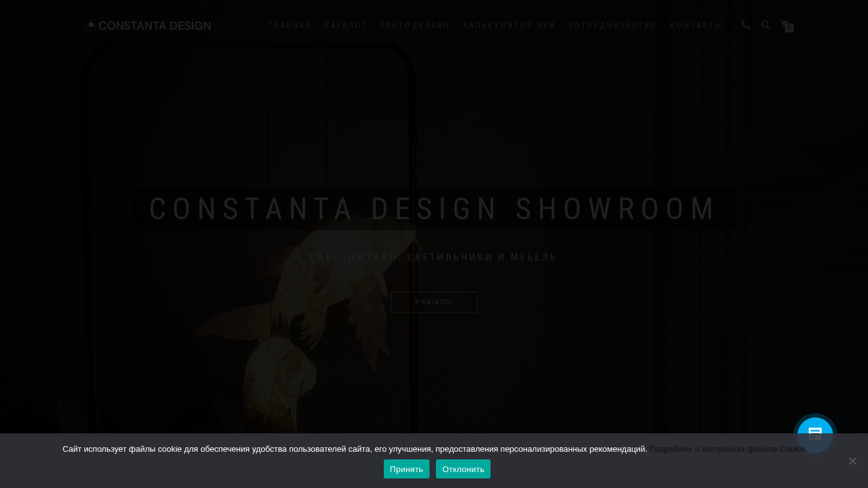Open the Калькулятор ЭУИ page
Screen dimensions: 868x488
pyautogui.click(x=509, y=25)
